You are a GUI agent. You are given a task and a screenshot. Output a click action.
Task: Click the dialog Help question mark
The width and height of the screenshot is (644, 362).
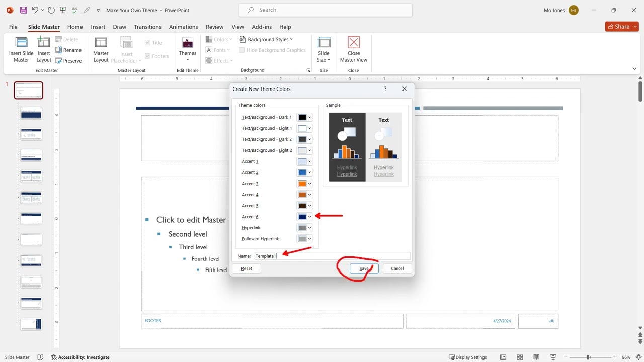click(385, 89)
